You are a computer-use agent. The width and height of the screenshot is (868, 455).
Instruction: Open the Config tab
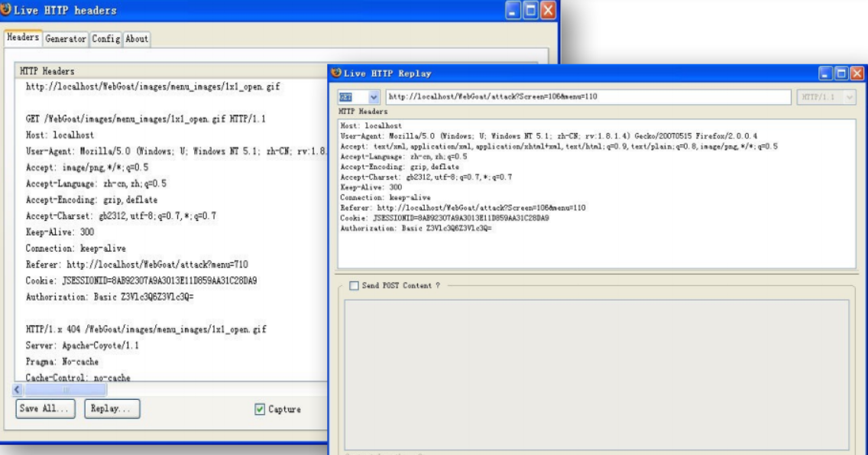[x=105, y=39]
